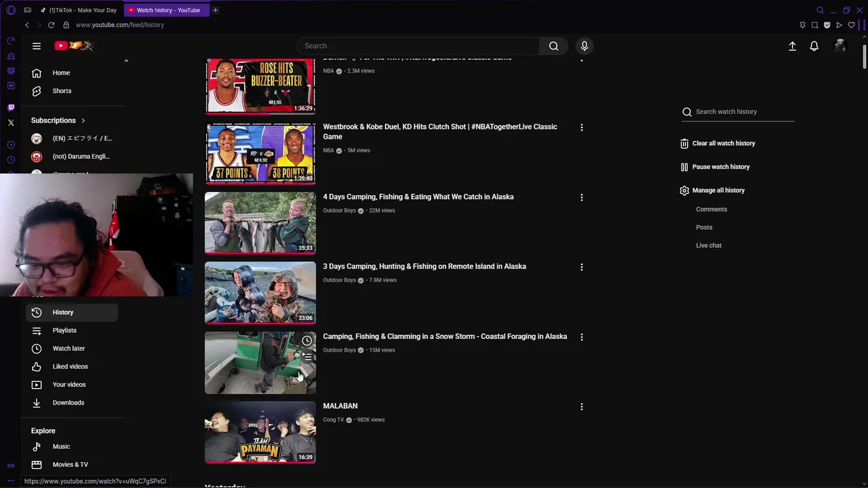This screenshot has height=488, width=868.
Task: Open Home in the sidebar
Action: 72,73
